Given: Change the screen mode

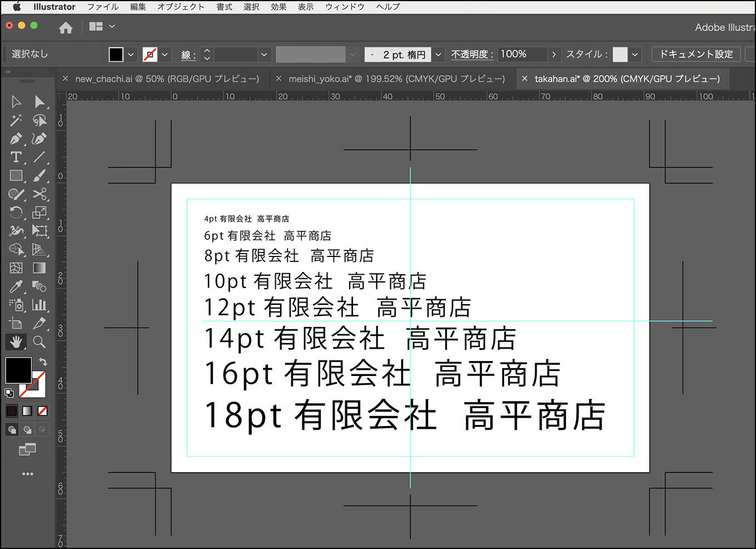Looking at the screenshot, I should (x=27, y=449).
